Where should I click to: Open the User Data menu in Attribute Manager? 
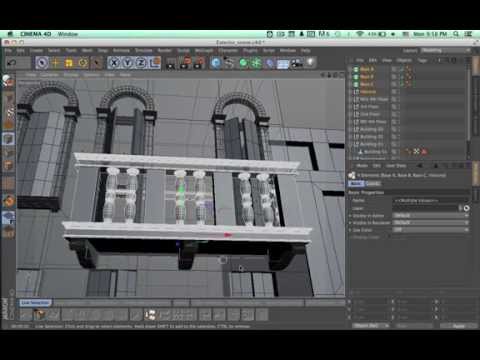pos(396,166)
